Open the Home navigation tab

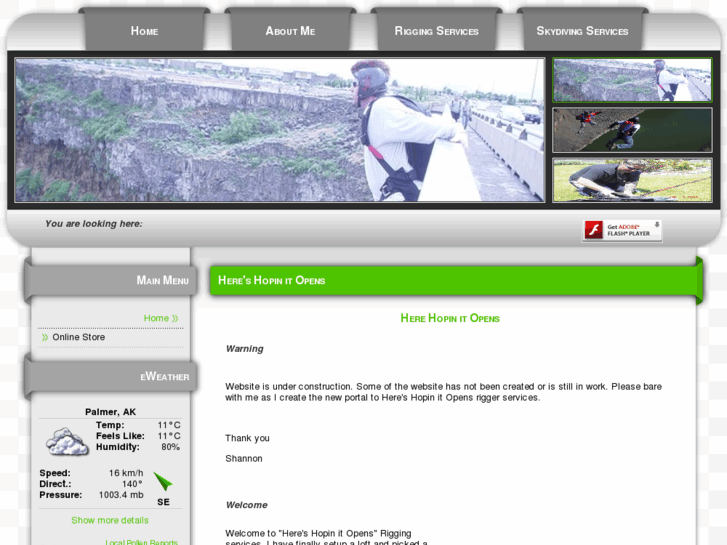[144, 31]
